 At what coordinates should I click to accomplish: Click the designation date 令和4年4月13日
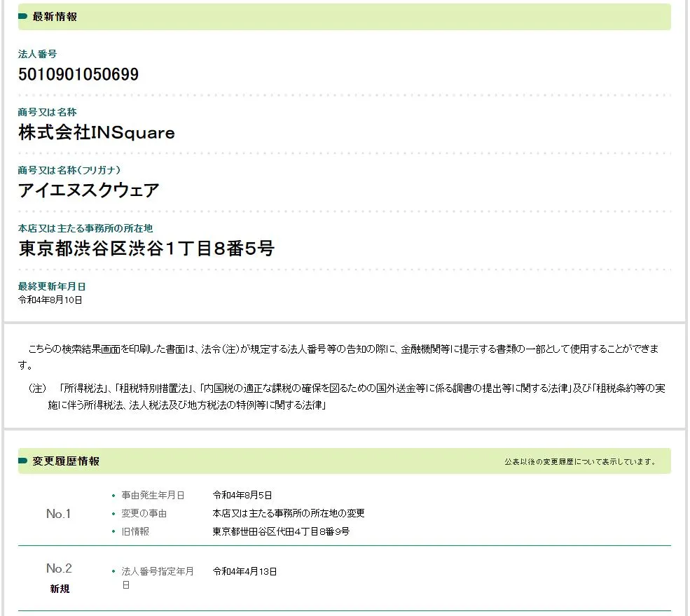click(x=244, y=572)
